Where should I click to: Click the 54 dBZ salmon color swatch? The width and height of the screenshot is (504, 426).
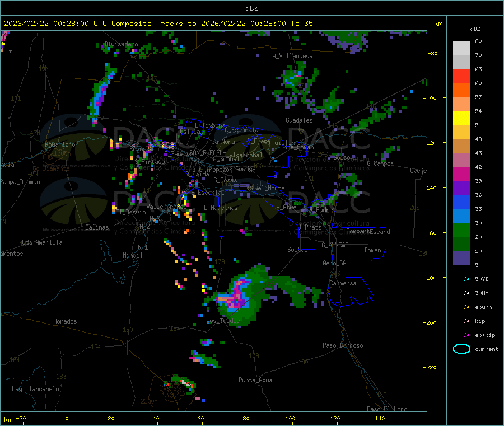click(x=461, y=104)
